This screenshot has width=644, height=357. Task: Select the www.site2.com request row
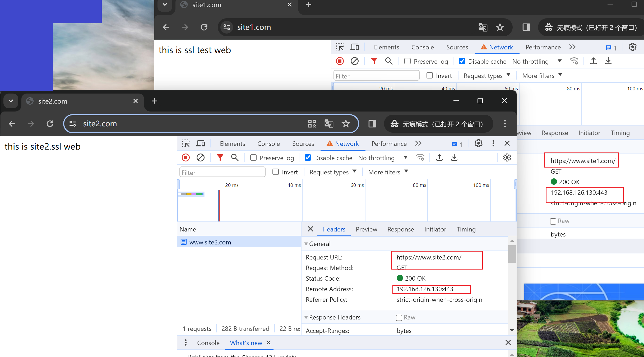210,242
